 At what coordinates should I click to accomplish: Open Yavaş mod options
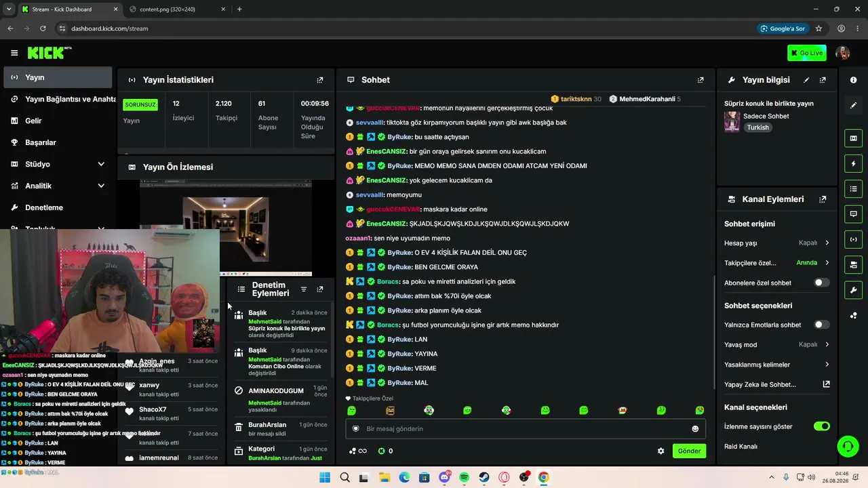(776, 344)
